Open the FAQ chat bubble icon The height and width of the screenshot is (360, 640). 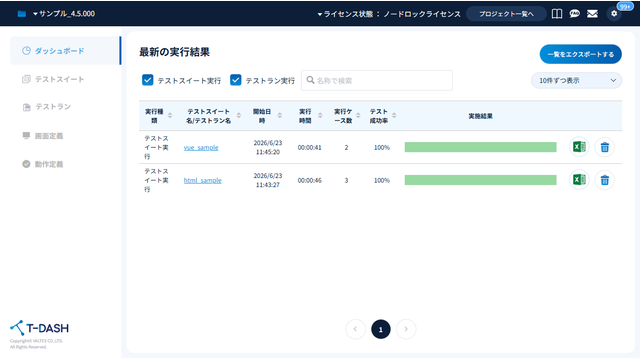click(x=574, y=14)
